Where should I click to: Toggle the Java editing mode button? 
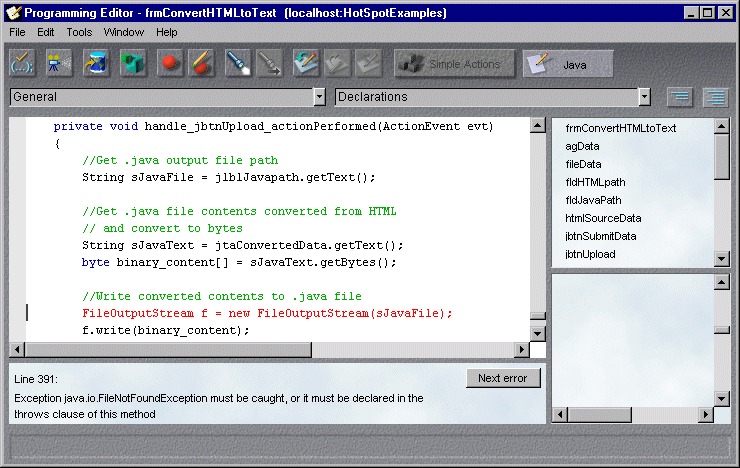click(568, 64)
